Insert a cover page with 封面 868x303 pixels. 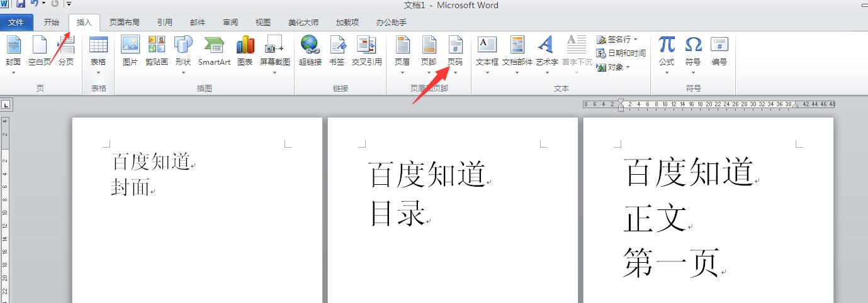pyautogui.click(x=13, y=52)
